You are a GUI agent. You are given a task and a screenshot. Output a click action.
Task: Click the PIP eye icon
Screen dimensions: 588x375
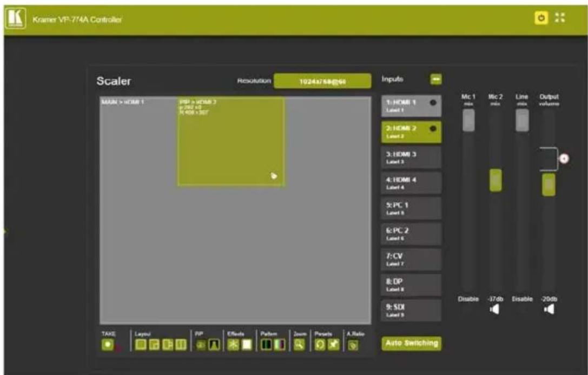pyautogui.click(x=201, y=345)
